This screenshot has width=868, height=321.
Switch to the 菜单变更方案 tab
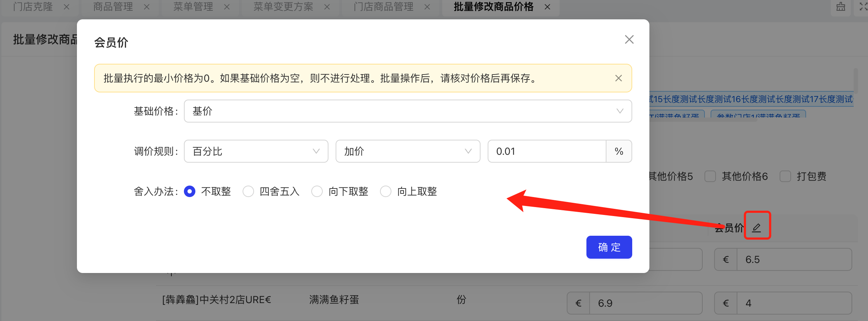pyautogui.click(x=283, y=7)
